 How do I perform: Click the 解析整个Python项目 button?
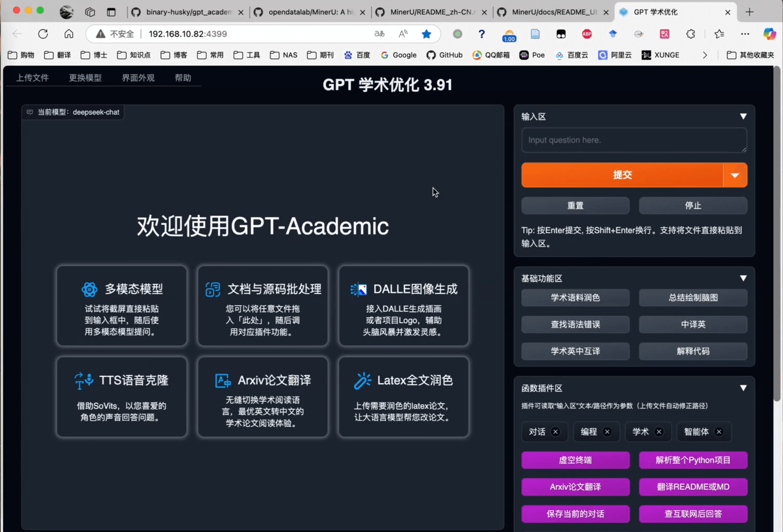point(693,460)
